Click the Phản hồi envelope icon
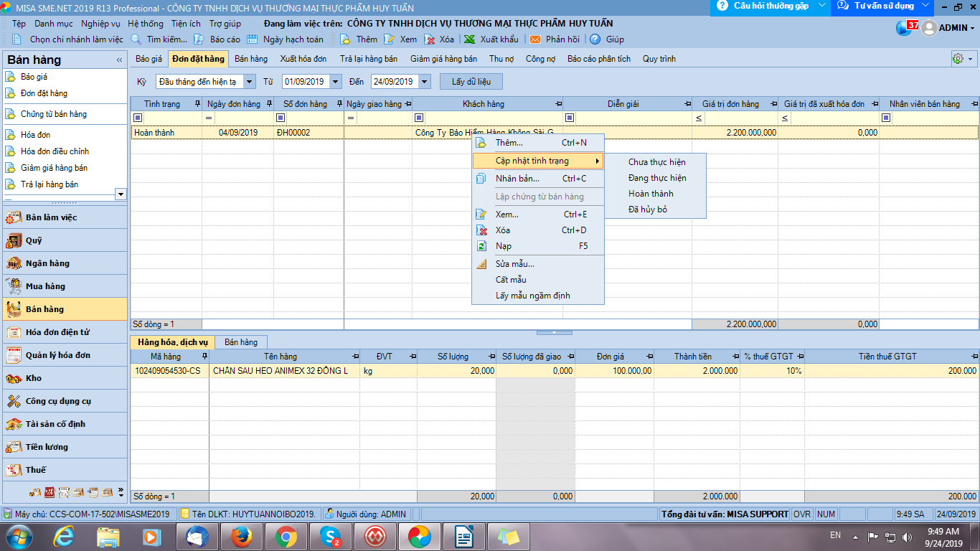 [534, 39]
